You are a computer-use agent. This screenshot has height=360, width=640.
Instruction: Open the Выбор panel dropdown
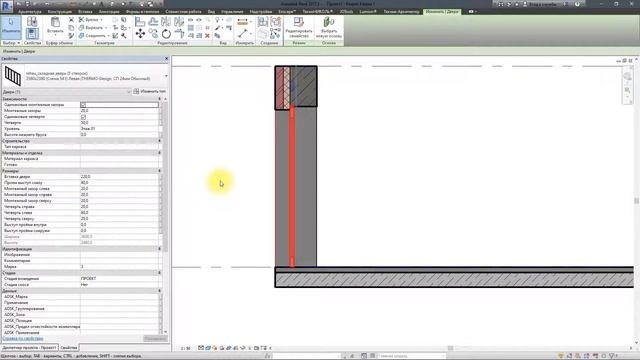(x=11, y=43)
